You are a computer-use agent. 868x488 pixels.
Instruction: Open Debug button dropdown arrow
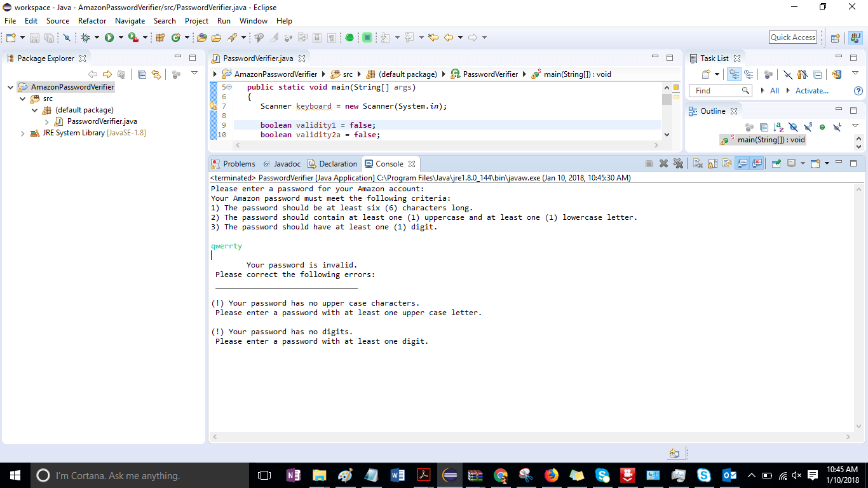pos(96,38)
